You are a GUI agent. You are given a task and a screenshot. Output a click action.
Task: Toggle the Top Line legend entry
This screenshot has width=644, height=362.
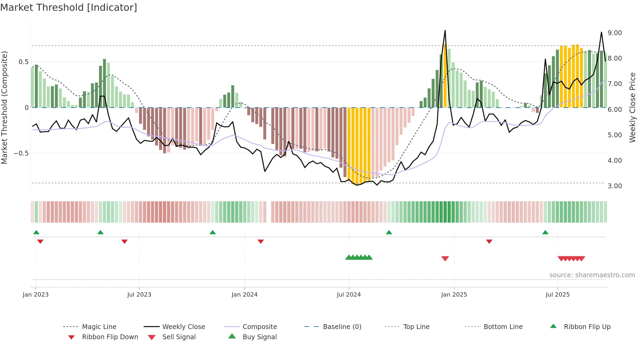pos(407,327)
